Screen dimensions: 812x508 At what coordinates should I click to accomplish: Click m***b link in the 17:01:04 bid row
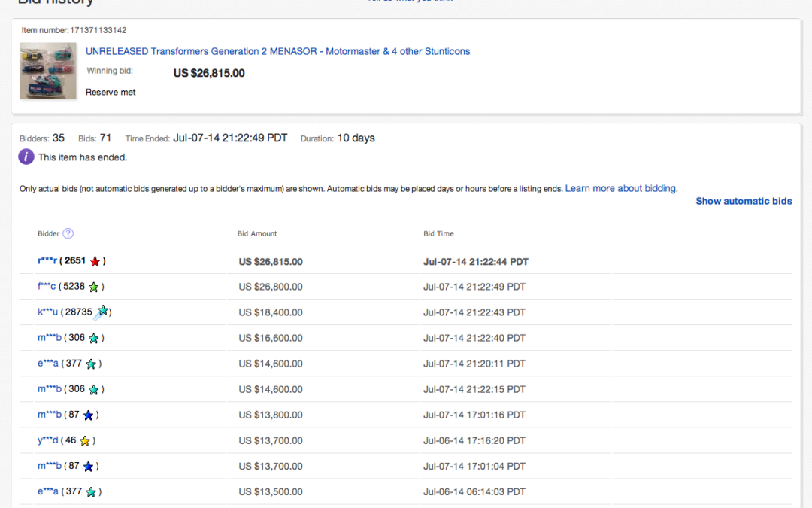click(48, 466)
